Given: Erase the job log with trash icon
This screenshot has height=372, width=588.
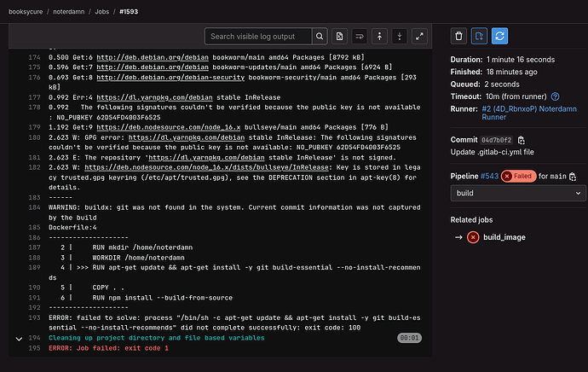Looking at the screenshot, I should point(458,36).
